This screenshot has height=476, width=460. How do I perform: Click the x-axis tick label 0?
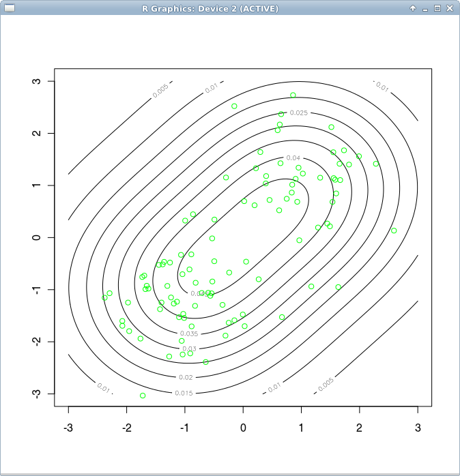(x=243, y=428)
